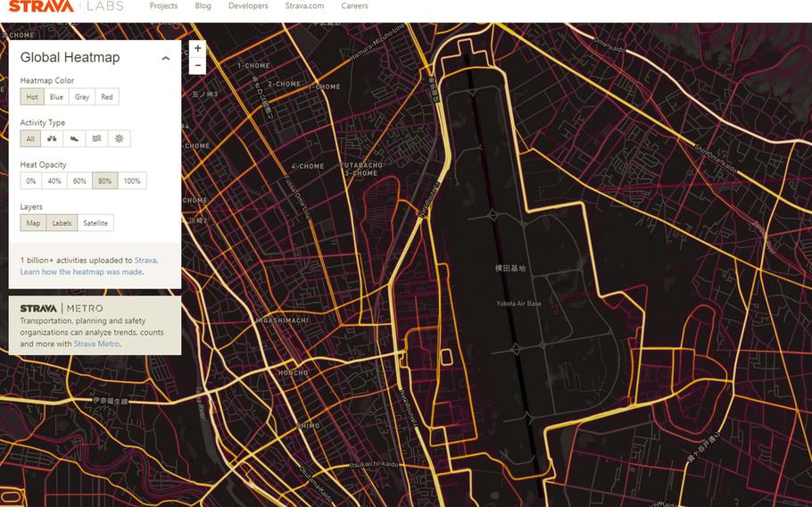Image resolution: width=812 pixels, height=507 pixels.
Task: Click the Hamura-Mizuho-line road label
Action: [377, 44]
